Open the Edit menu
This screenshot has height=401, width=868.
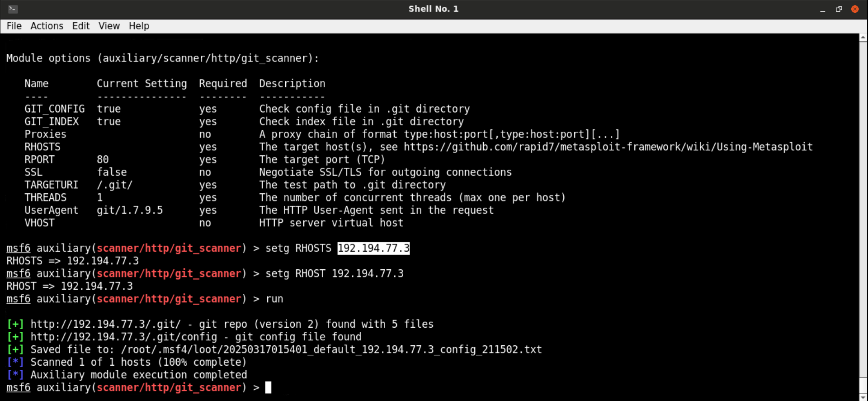pos(80,26)
